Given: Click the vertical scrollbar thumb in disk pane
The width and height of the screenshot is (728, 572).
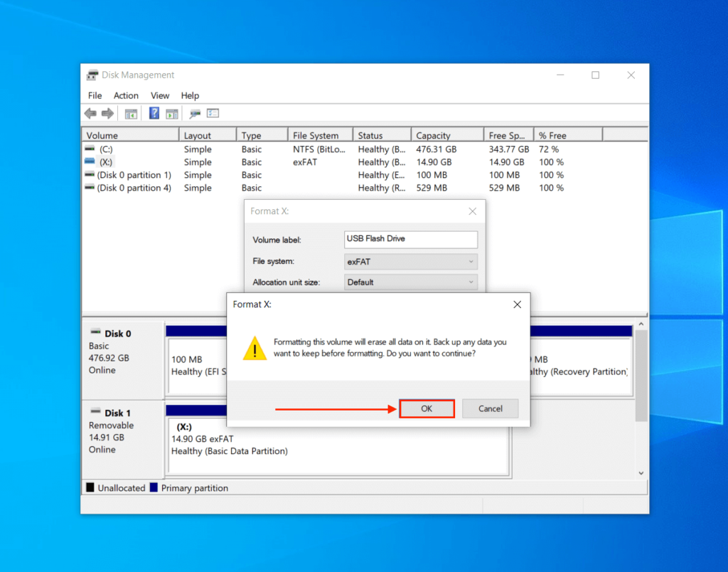Looking at the screenshot, I should tap(641, 376).
